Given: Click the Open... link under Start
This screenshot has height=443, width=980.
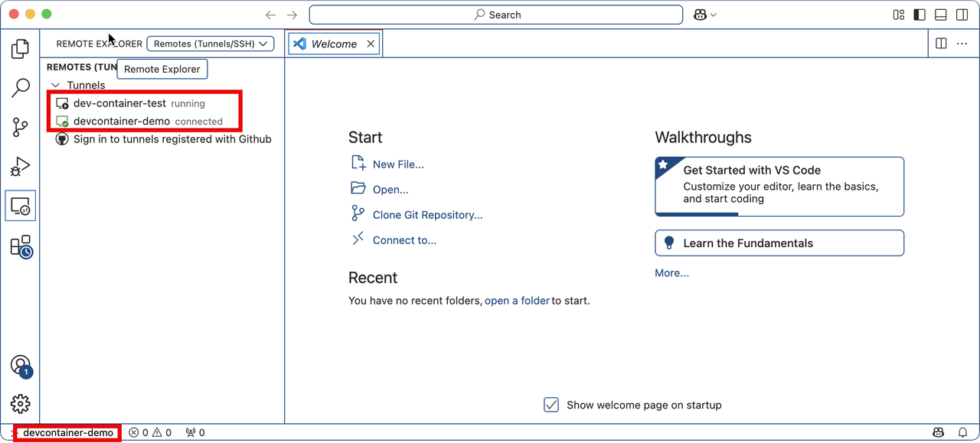Looking at the screenshot, I should tap(390, 190).
